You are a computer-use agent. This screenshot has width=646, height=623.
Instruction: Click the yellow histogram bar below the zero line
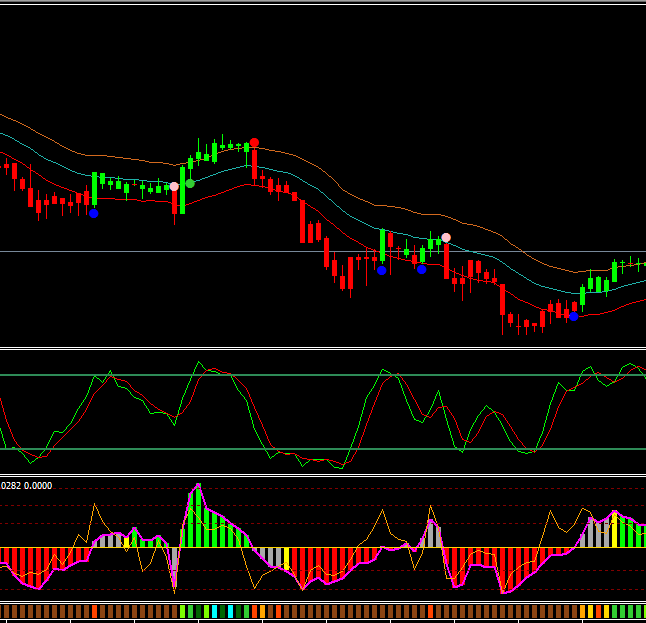[x=286, y=559]
